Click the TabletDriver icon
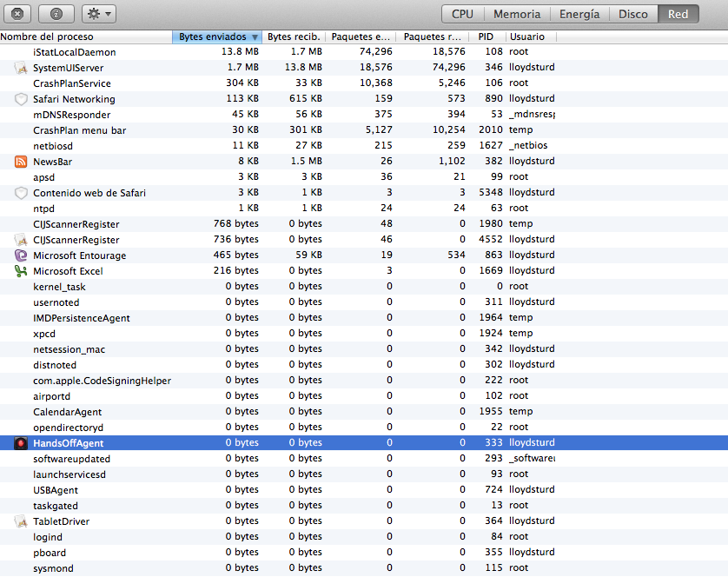This screenshot has height=577, width=728. click(x=21, y=521)
